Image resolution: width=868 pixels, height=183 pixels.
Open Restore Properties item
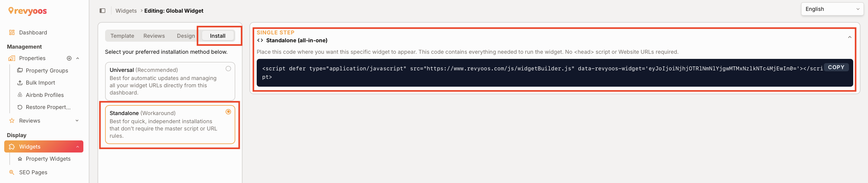pos(44,107)
